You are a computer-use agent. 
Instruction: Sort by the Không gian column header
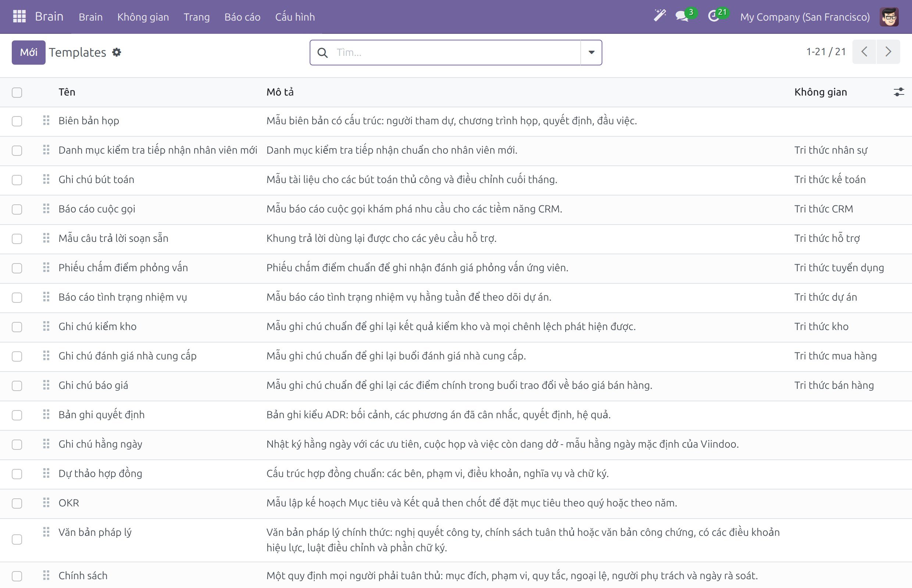pyautogui.click(x=820, y=92)
